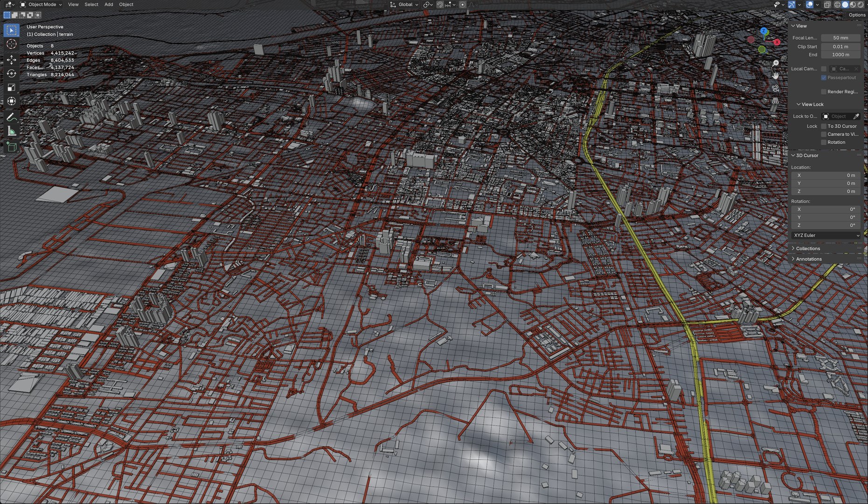Screen dimensions: 868x504
Task: Switch to Solid shading
Action: (x=845, y=5)
